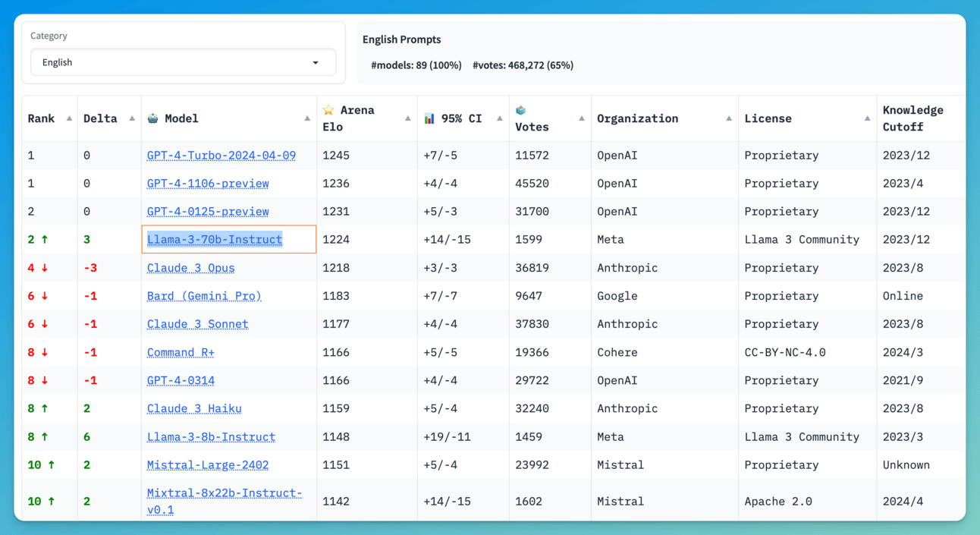Viewport: 980px width, 535px height.
Task: Click the Organization column header label
Action: [x=638, y=118]
